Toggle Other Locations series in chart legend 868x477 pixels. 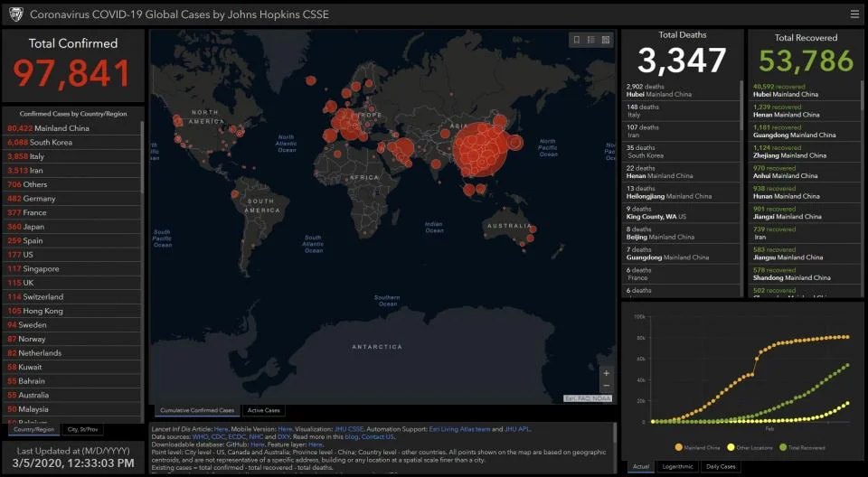coord(750,448)
